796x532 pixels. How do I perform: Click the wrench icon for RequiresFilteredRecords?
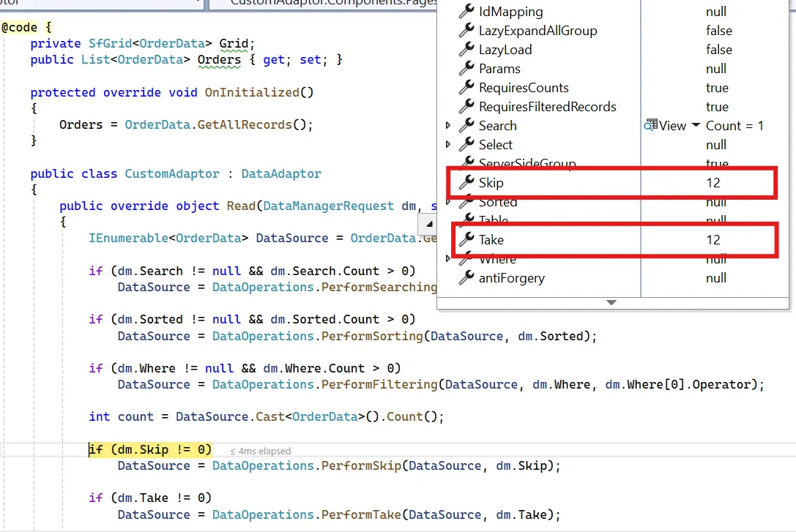[x=466, y=106]
